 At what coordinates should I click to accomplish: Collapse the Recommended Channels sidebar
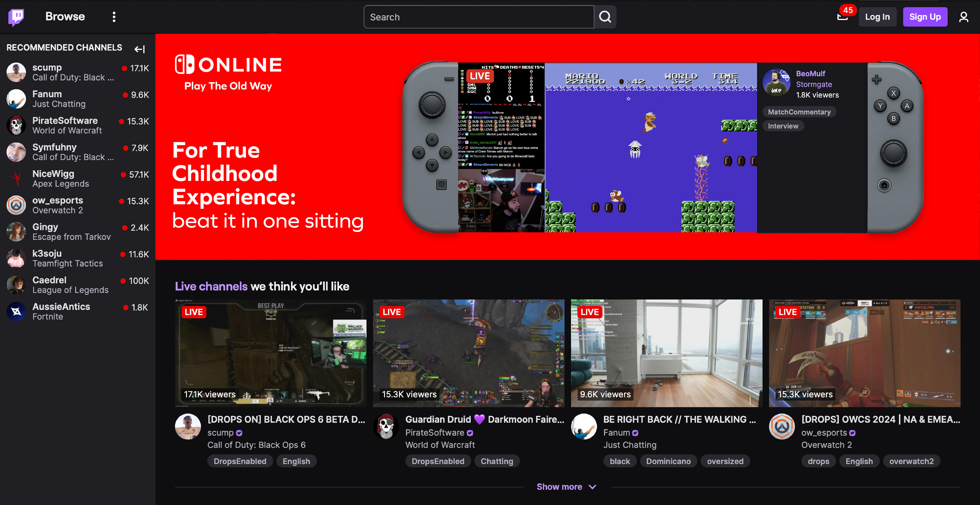tap(140, 49)
